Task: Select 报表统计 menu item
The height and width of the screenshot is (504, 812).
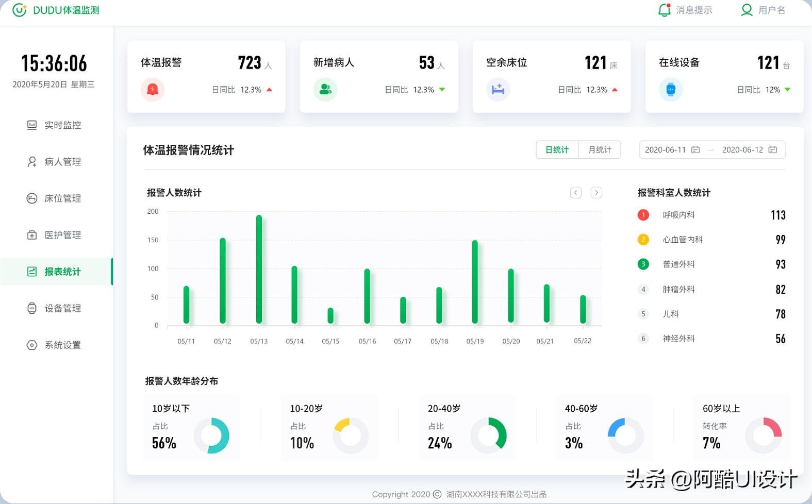Action: click(56, 272)
